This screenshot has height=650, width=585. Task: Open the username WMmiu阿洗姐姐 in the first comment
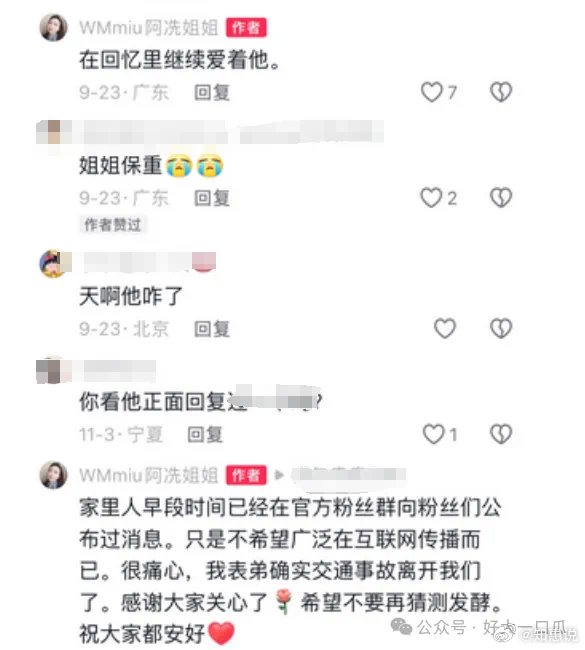148,28
